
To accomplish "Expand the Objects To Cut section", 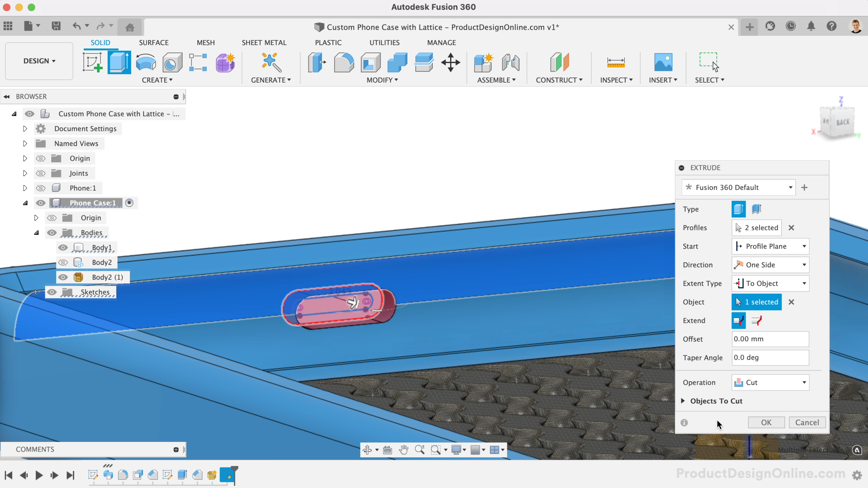I will point(683,401).
